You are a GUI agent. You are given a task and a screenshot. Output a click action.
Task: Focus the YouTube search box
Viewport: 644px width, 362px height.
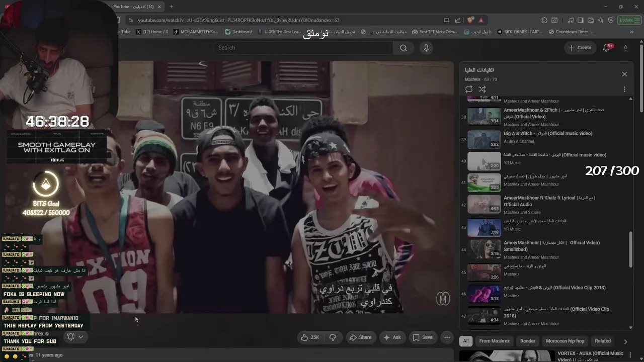click(x=303, y=48)
